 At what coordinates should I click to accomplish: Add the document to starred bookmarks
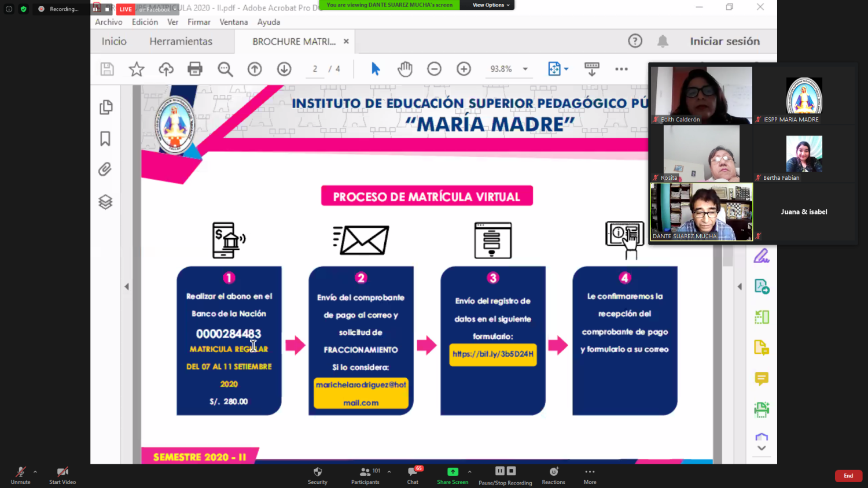click(x=137, y=69)
